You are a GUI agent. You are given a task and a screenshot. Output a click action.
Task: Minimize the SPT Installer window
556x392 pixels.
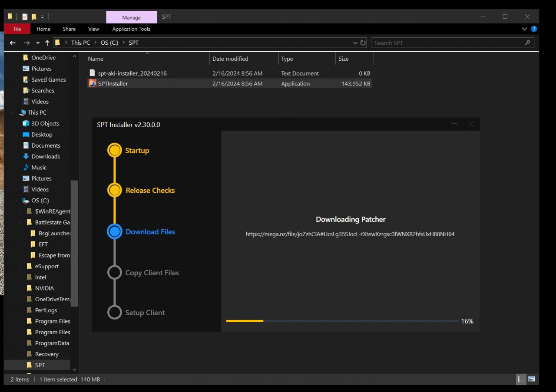(454, 124)
